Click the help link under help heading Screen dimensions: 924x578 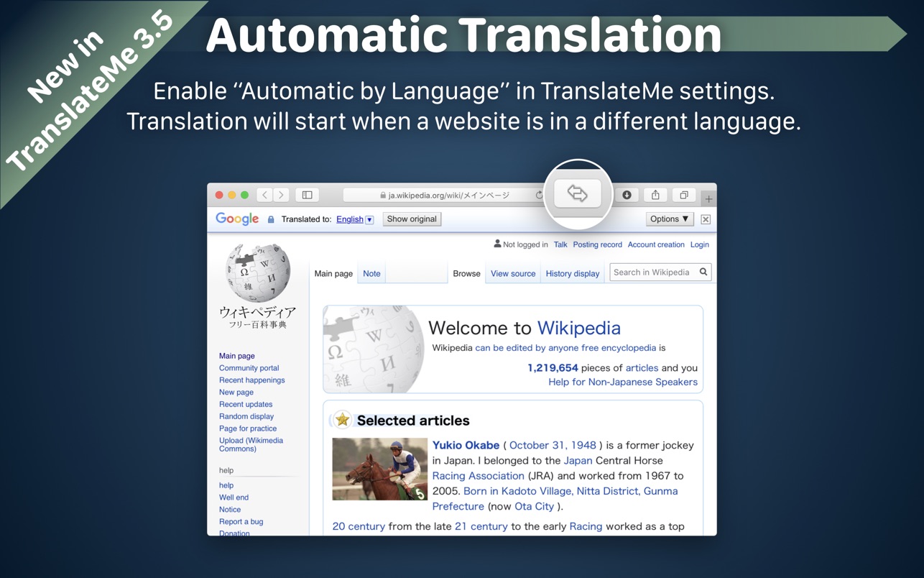226,485
